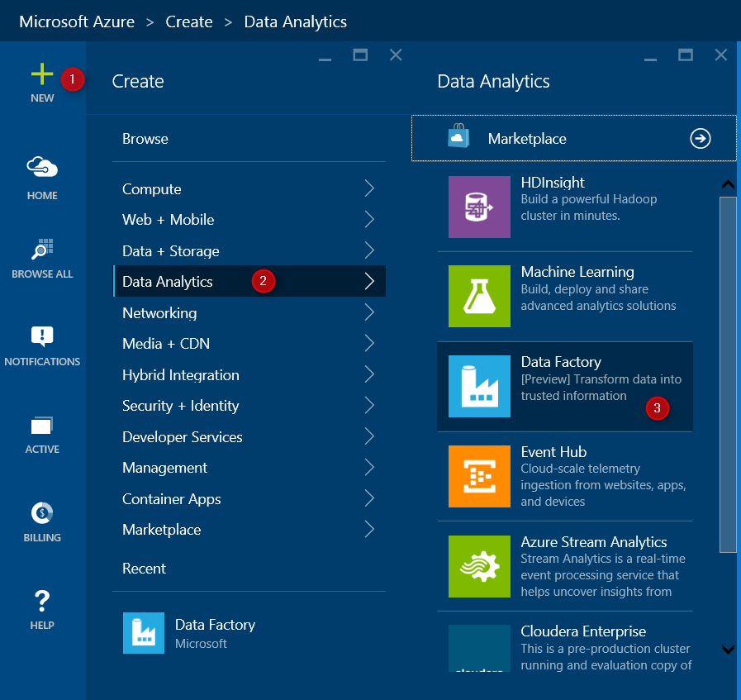Maximize the Create blade
The width and height of the screenshot is (741, 700).
click(x=360, y=55)
